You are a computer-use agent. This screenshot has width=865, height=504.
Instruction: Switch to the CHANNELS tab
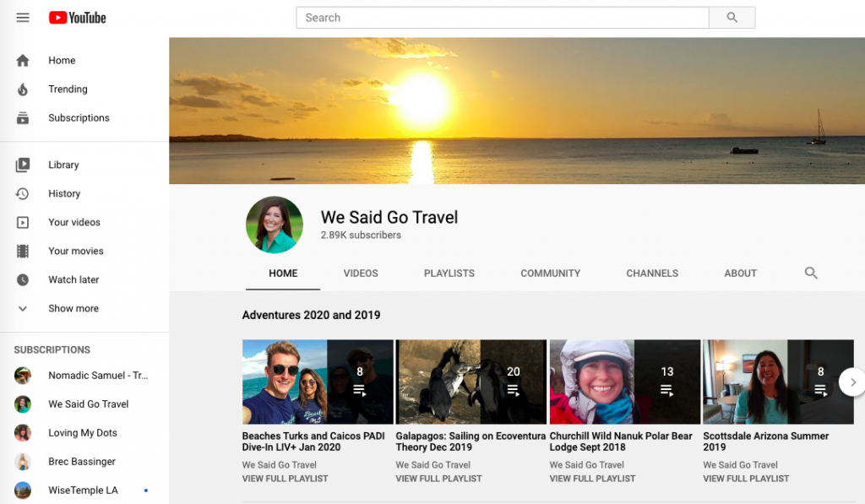[652, 274]
